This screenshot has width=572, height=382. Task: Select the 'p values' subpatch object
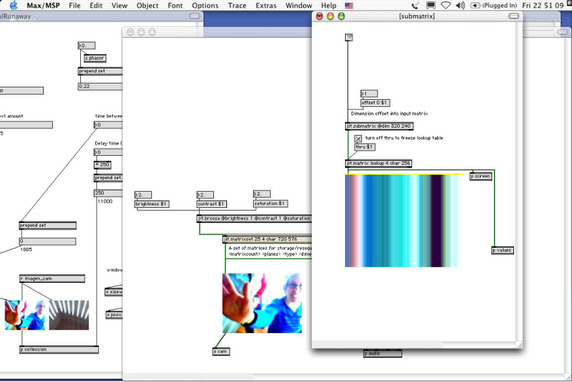click(x=502, y=250)
